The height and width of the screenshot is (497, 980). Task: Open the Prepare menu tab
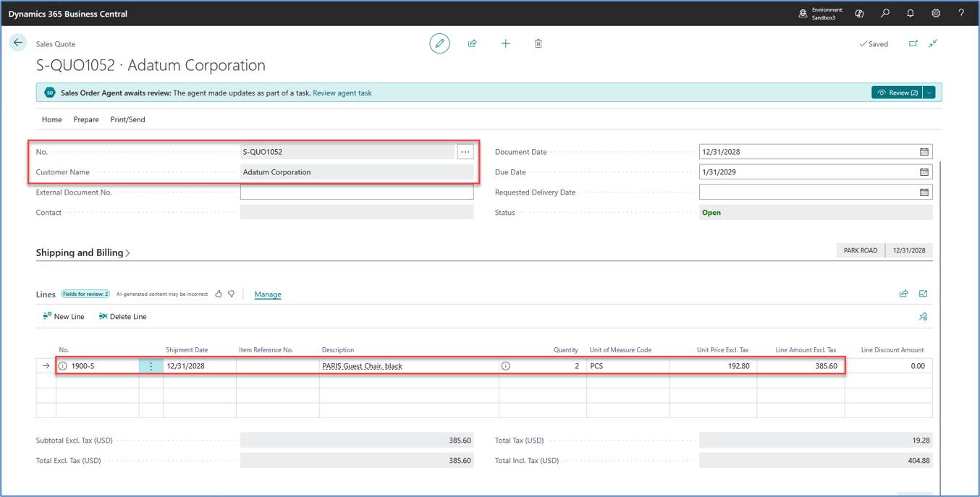point(86,119)
